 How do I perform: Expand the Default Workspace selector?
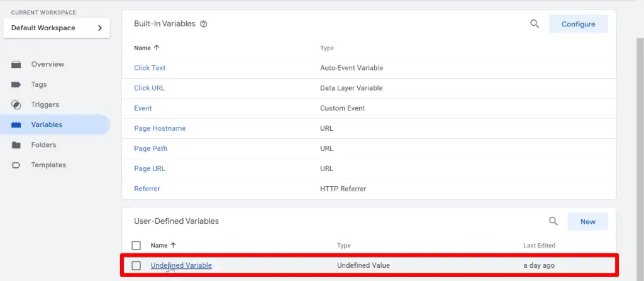tap(56, 28)
